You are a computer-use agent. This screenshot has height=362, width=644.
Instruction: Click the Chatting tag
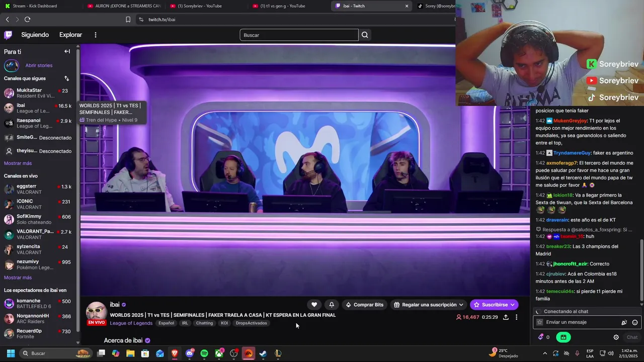pos(204,323)
